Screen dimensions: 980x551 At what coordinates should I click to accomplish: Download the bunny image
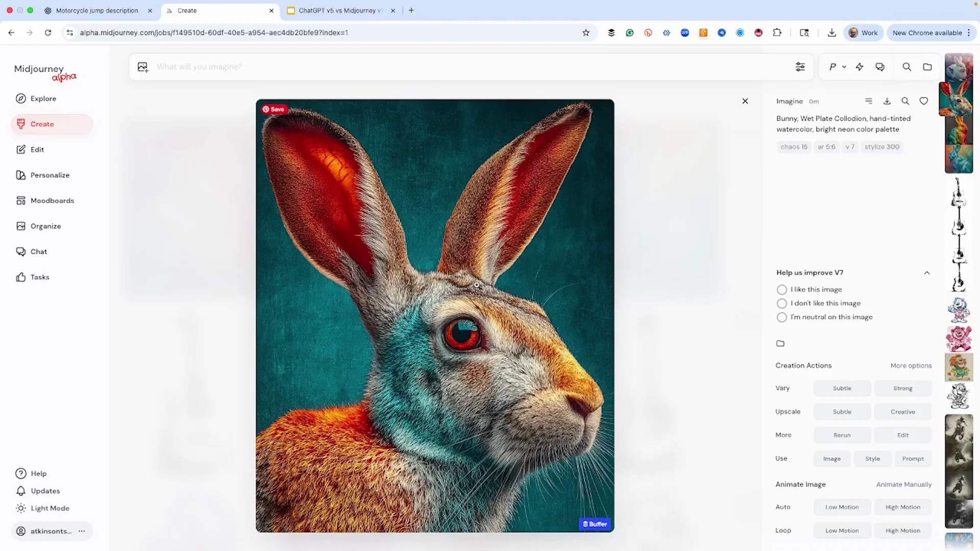coord(887,101)
